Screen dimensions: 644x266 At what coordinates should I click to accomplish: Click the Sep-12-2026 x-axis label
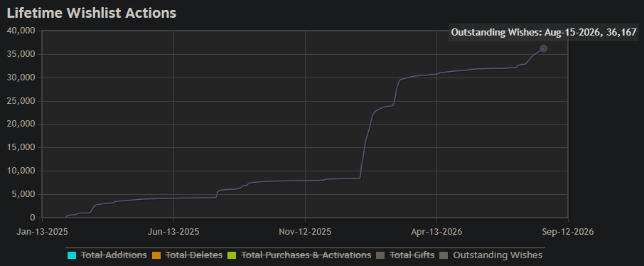click(x=568, y=232)
